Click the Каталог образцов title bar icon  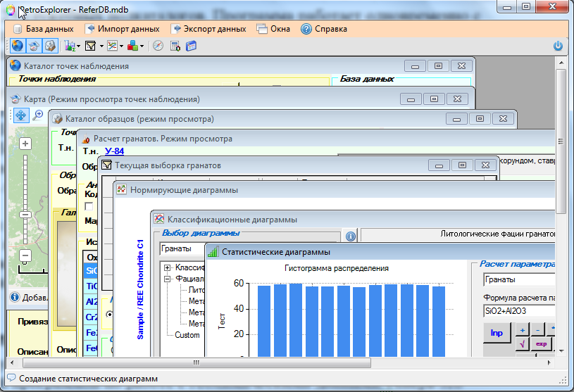[57, 118]
